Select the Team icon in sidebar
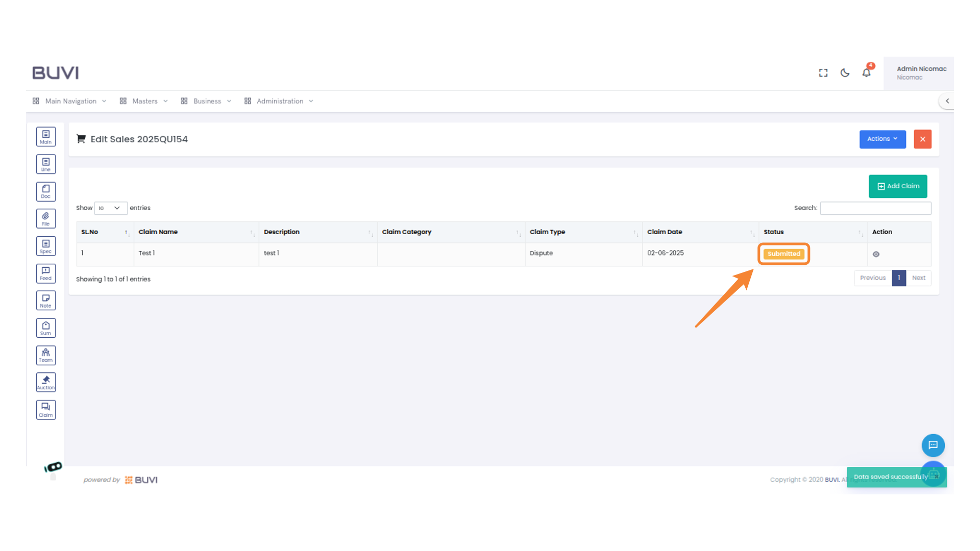Viewport: 980px width, 551px height. [x=46, y=355]
